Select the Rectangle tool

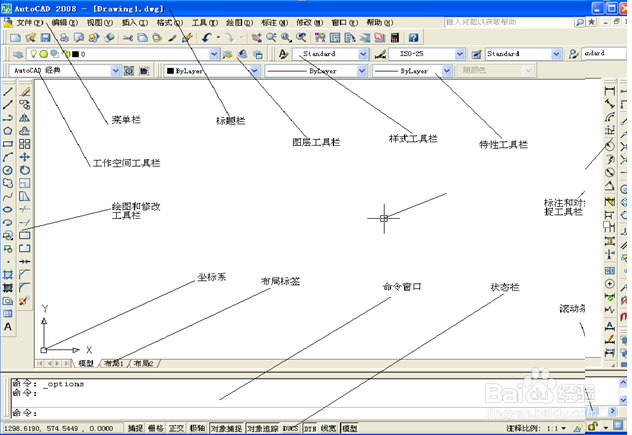coord(8,144)
